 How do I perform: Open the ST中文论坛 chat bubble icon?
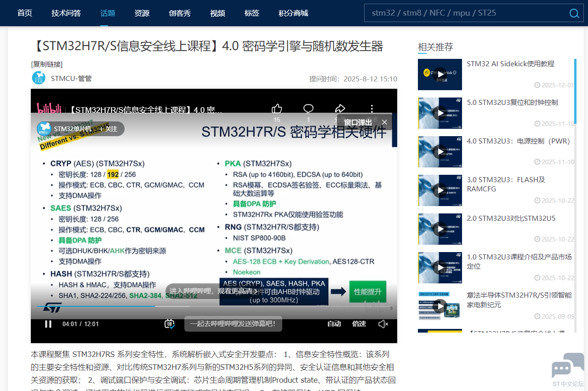[568, 365]
